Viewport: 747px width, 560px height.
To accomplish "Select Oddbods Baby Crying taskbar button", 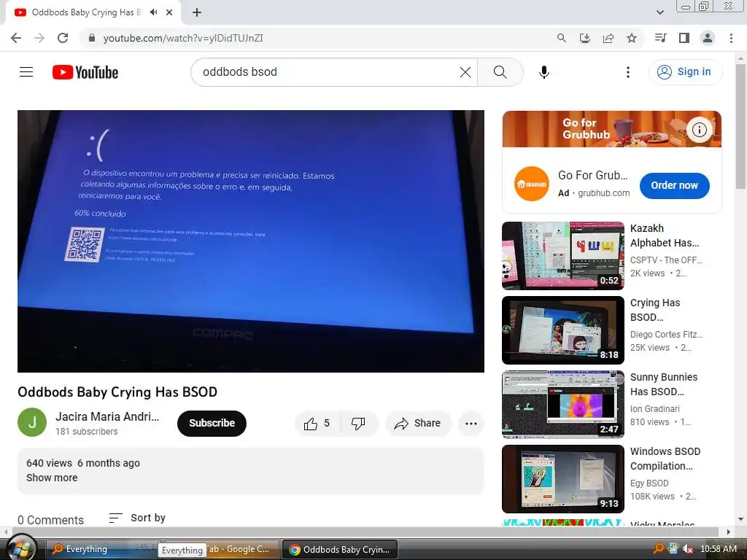I will pos(340,550).
